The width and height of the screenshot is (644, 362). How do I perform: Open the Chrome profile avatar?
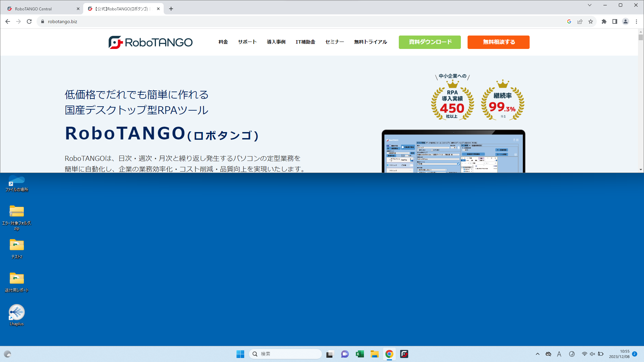626,21
